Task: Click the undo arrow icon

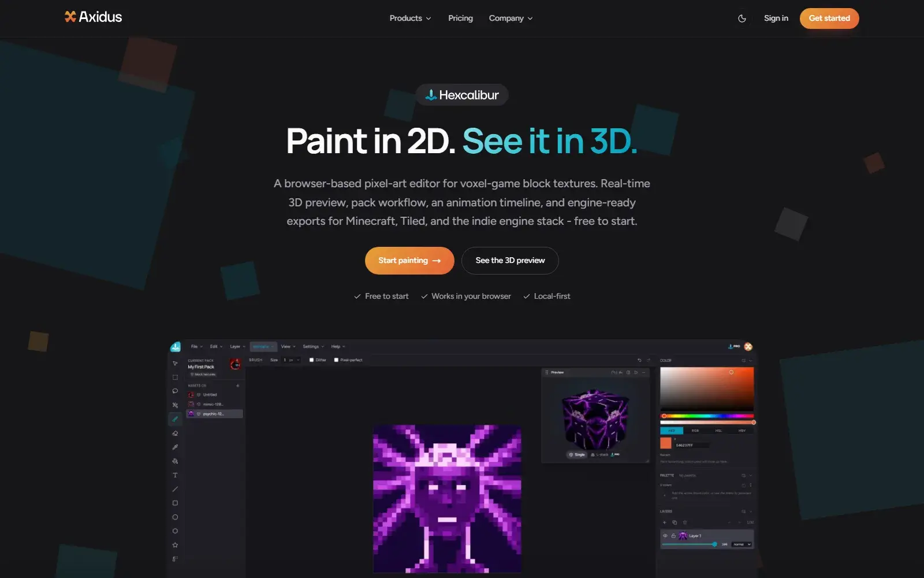Action: (x=639, y=360)
